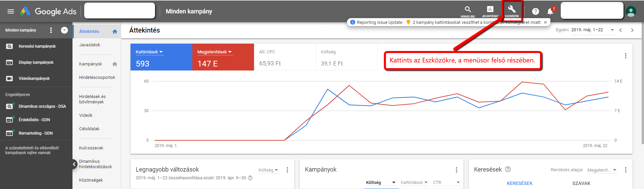Go to previous date period
This screenshot has height=189, width=644.
[621, 30]
